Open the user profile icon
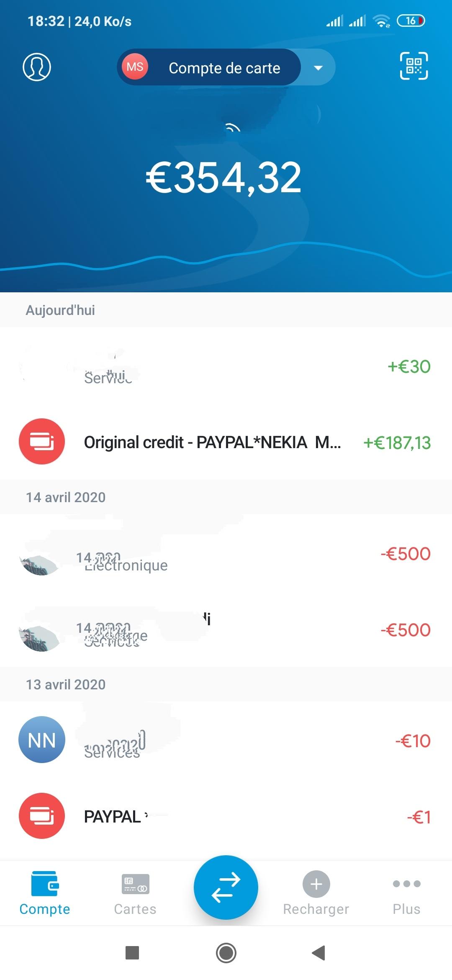This screenshot has width=452, height=980. (x=37, y=67)
